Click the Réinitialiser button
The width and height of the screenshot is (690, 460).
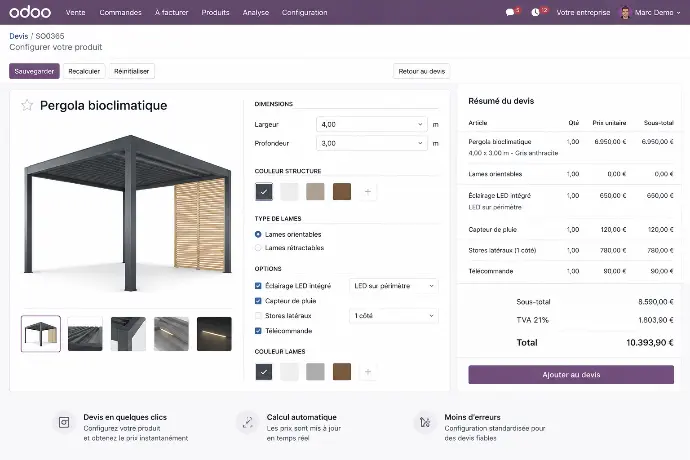click(x=132, y=71)
